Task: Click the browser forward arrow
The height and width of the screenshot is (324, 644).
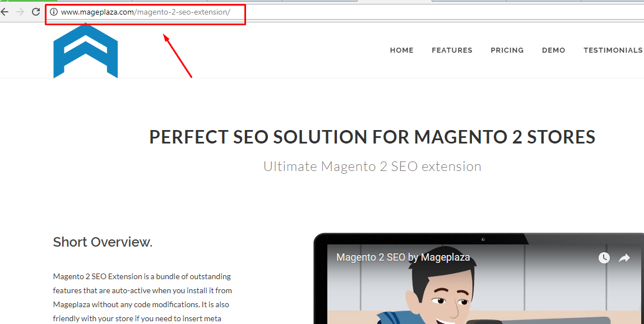Action: point(20,12)
